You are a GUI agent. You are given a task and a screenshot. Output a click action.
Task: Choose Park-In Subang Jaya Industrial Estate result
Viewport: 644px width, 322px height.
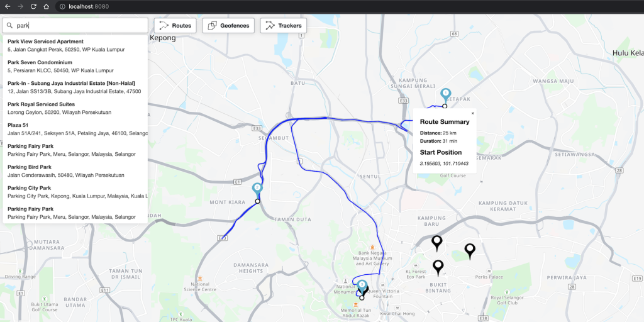(x=75, y=87)
